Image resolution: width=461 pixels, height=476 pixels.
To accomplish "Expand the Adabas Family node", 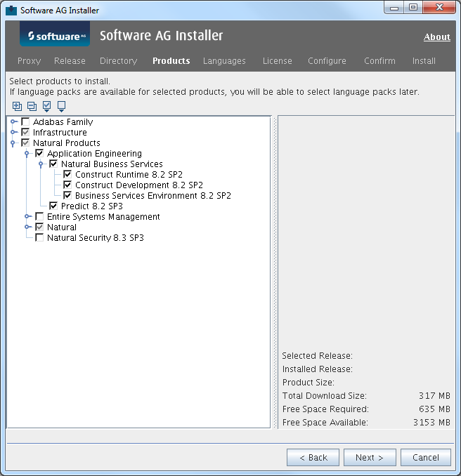I will tap(13, 122).
